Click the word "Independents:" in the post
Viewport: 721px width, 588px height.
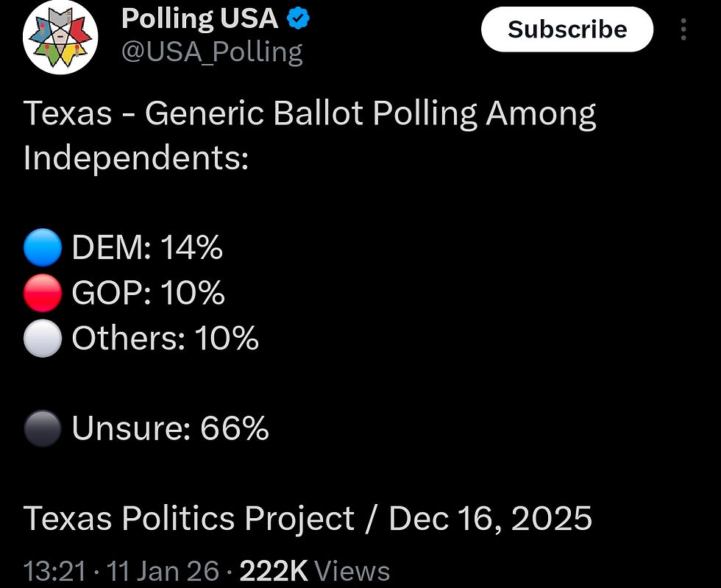[x=136, y=158]
